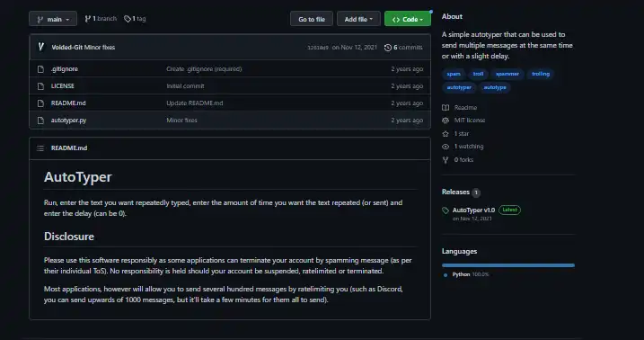Open the AutoTyper v1.0 release
Image resolution: width=644 pixels, height=340 pixels.
click(x=473, y=210)
